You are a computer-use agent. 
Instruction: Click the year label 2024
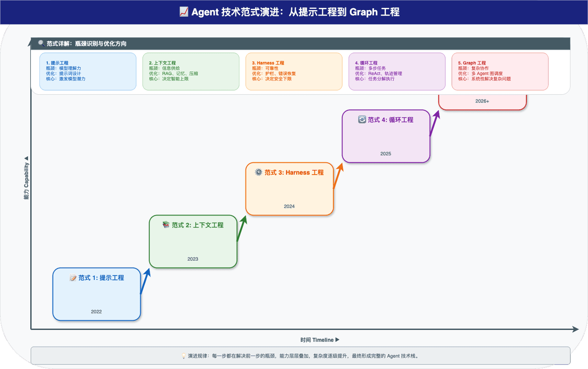(289, 206)
